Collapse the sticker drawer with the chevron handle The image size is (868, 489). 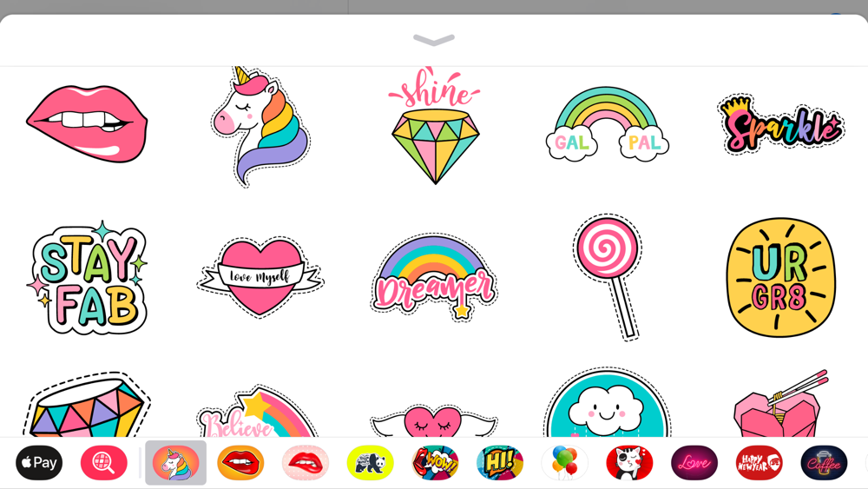click(434, 40)
